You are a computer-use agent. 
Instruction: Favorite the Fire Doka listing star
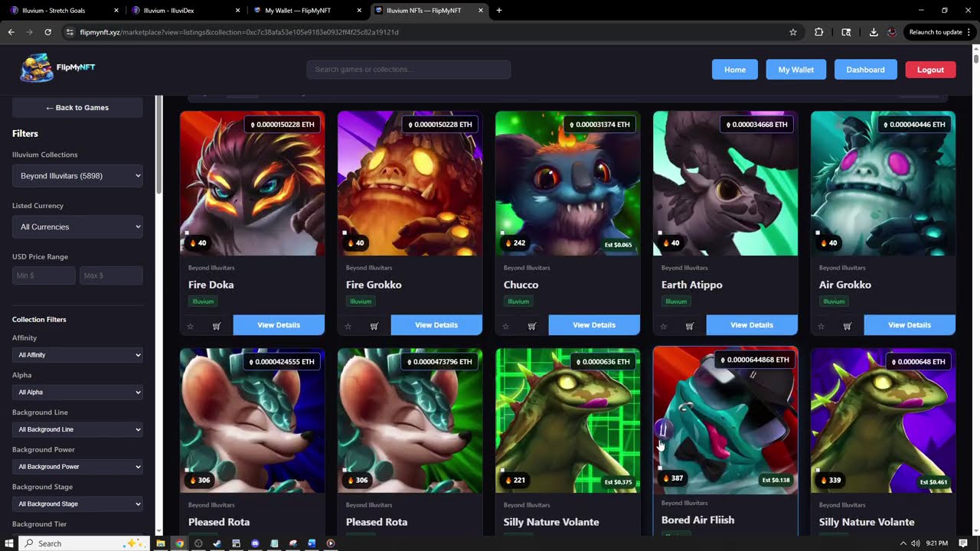point(191,326)
